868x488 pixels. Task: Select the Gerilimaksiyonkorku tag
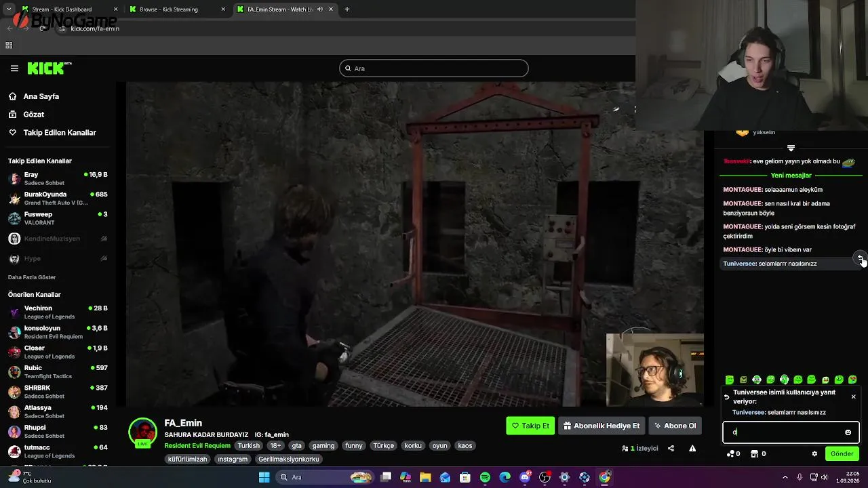[288, 459]
